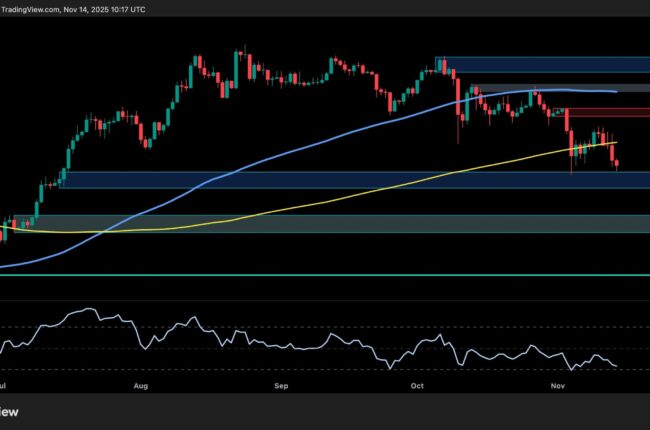The width and height of the screenshot is (650, 430).
Task: Click the Sep label on the time axis
Action: click(x=281, y=384)
